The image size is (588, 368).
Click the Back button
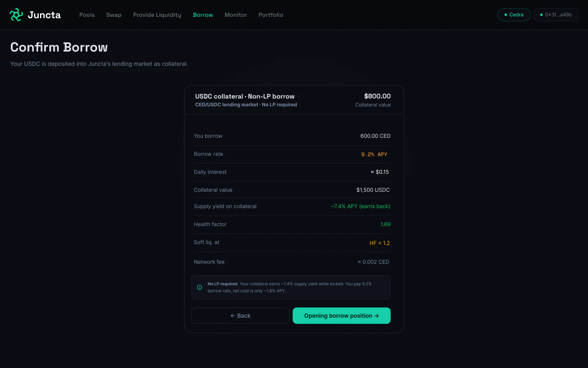click(240, 315)
